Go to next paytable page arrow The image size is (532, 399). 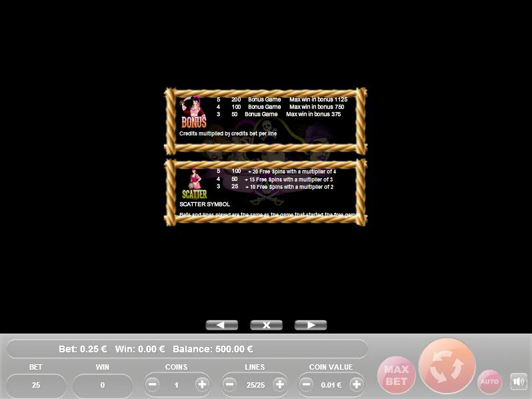coord(311,325)
